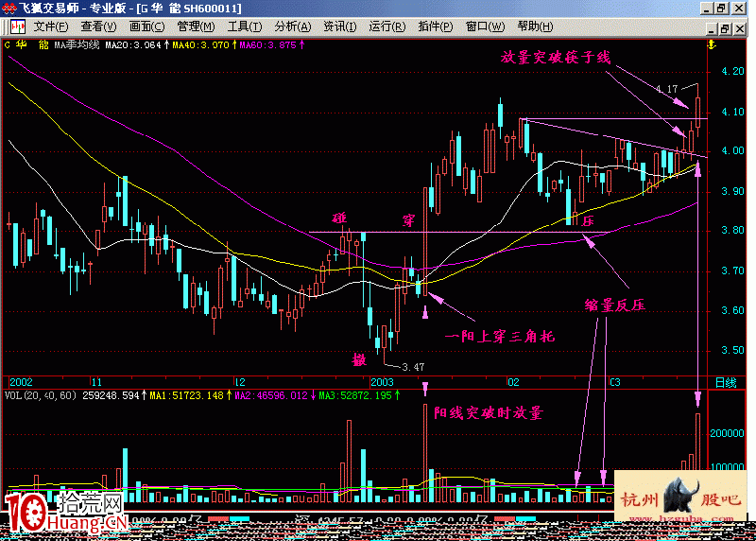Click the VOL(20,40,60) indicator label
Viewport: 756px width, 541px height.
(41, 395)
